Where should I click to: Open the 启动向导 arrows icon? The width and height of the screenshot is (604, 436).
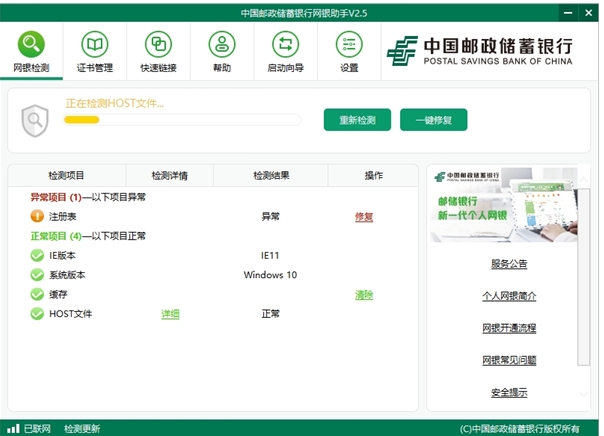pos(285,44)
